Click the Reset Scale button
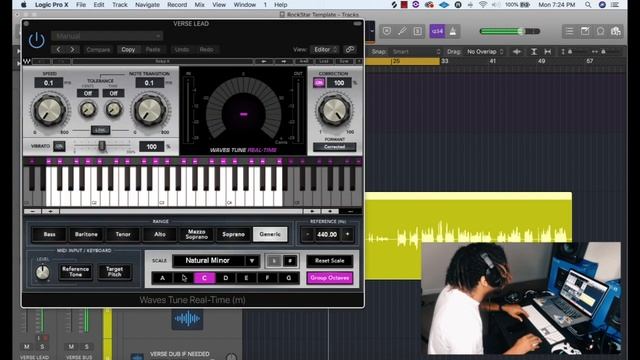640x360 pixels. click(330, 260)
